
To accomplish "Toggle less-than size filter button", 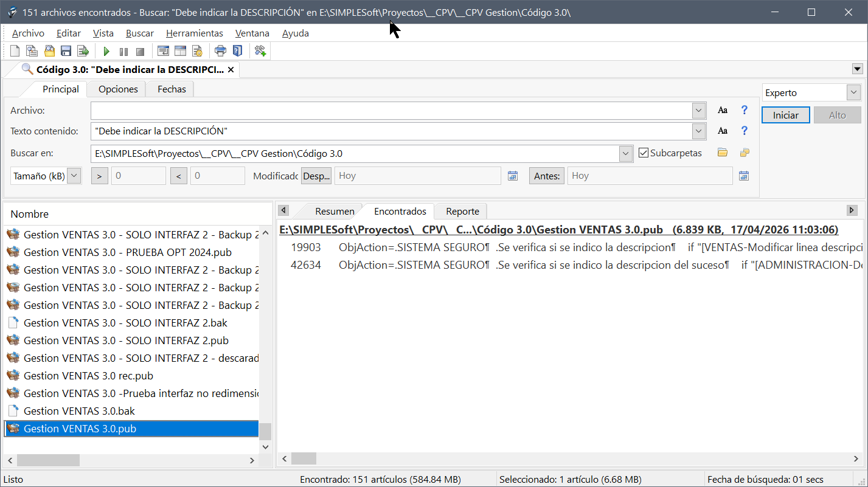I will 178,176.
